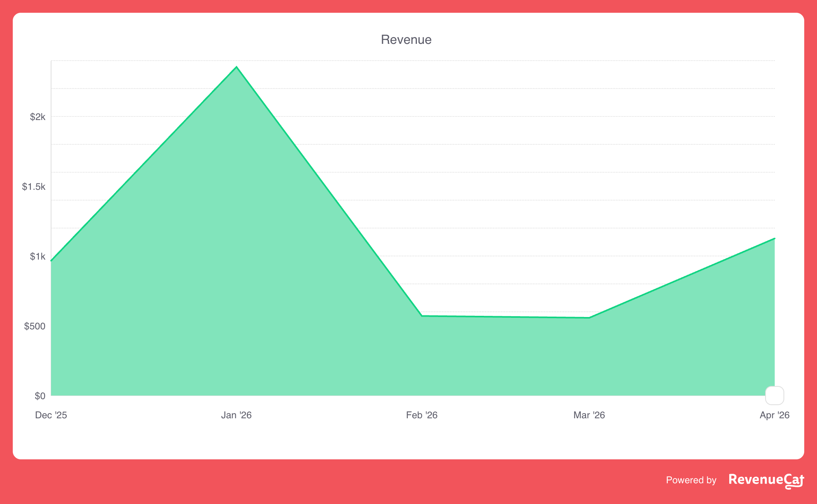The image size is (817, 504).
Task: Click the "$1k" y-axis label
Action: (37, 256)
